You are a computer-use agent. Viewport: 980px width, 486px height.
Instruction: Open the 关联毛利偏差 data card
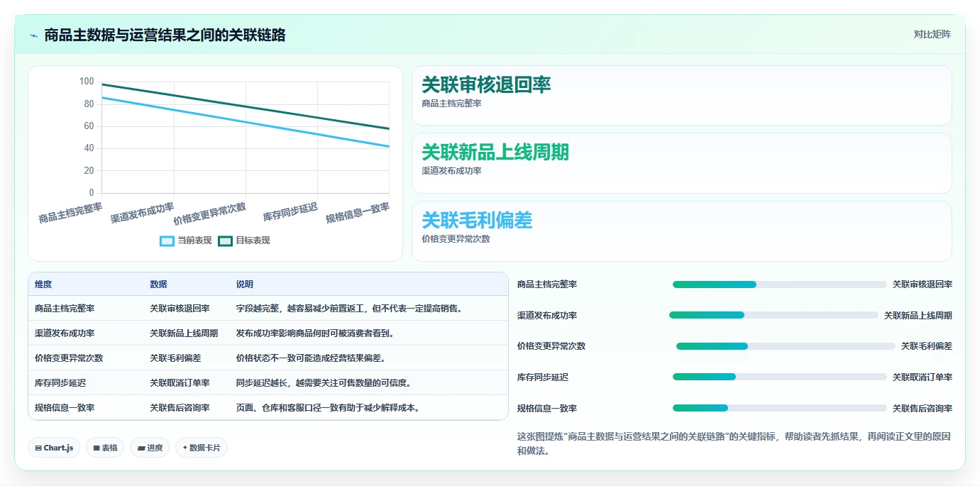[x=681, y=231]
